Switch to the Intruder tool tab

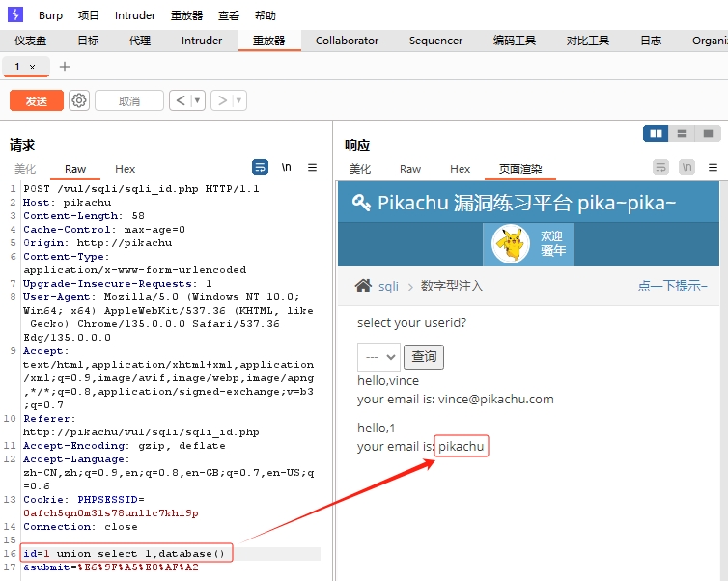pos(202,41)
